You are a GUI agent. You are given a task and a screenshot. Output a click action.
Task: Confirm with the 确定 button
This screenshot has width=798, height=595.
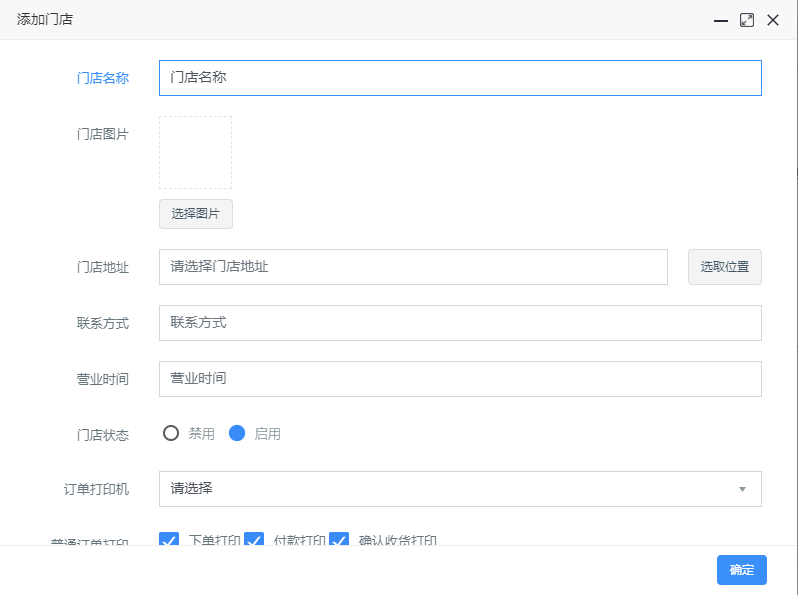tap(741, 570)
